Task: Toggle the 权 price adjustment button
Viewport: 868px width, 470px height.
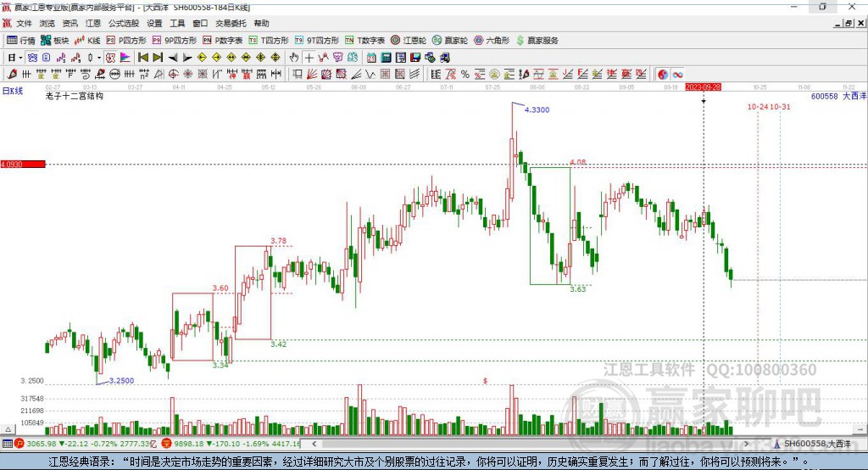Action: (111, 58)
